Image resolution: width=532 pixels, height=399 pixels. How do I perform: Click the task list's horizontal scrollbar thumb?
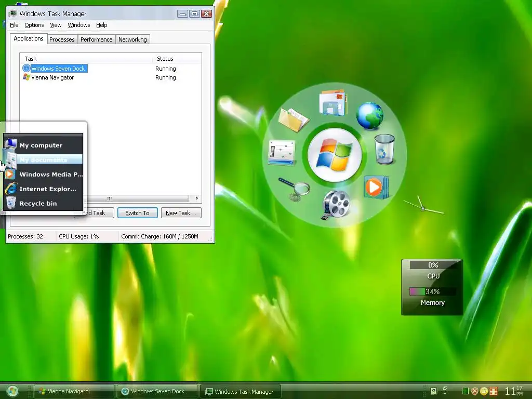[x=137, y=198]
